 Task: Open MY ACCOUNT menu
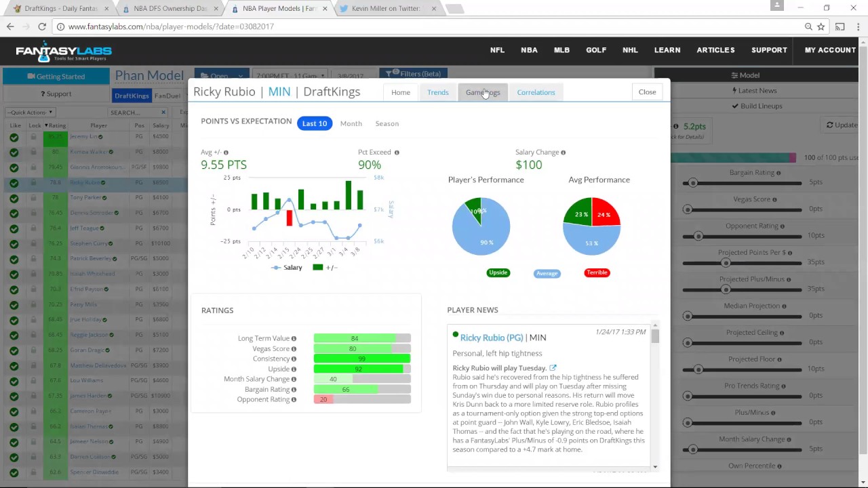(830, 50)
